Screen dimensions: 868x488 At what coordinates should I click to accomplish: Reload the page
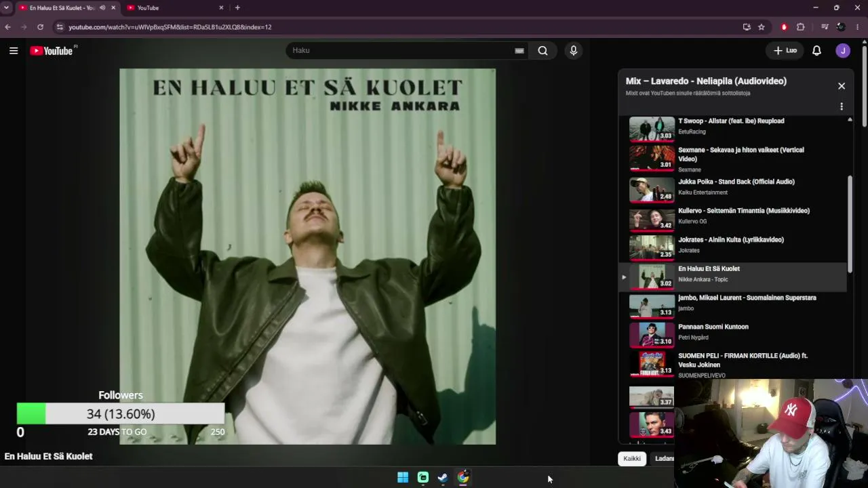[40, 27]
